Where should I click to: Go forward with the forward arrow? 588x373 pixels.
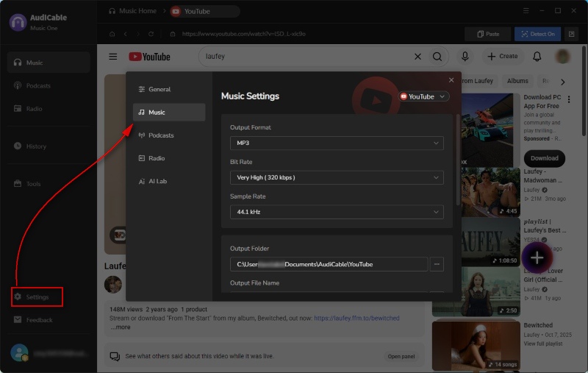(x=138, y=34)
